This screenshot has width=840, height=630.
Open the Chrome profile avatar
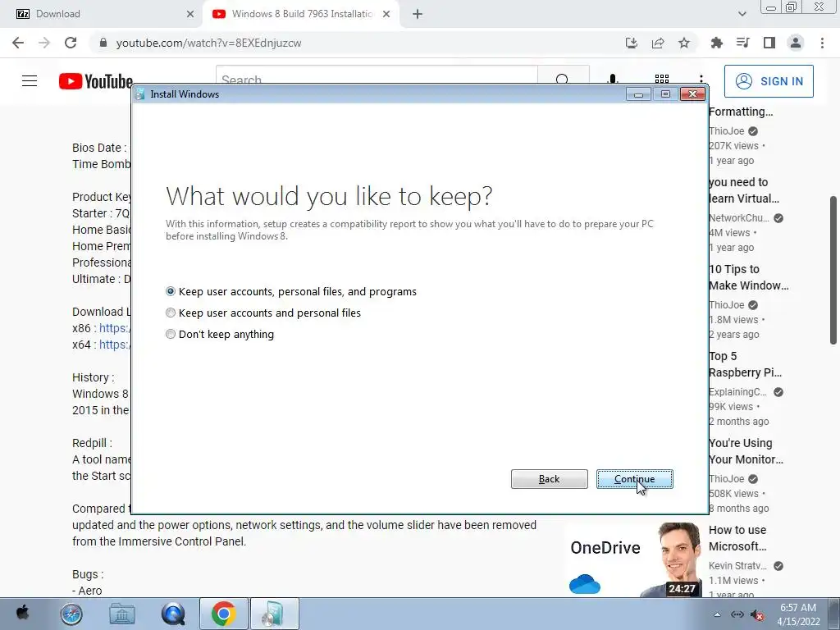coord(796,43)
